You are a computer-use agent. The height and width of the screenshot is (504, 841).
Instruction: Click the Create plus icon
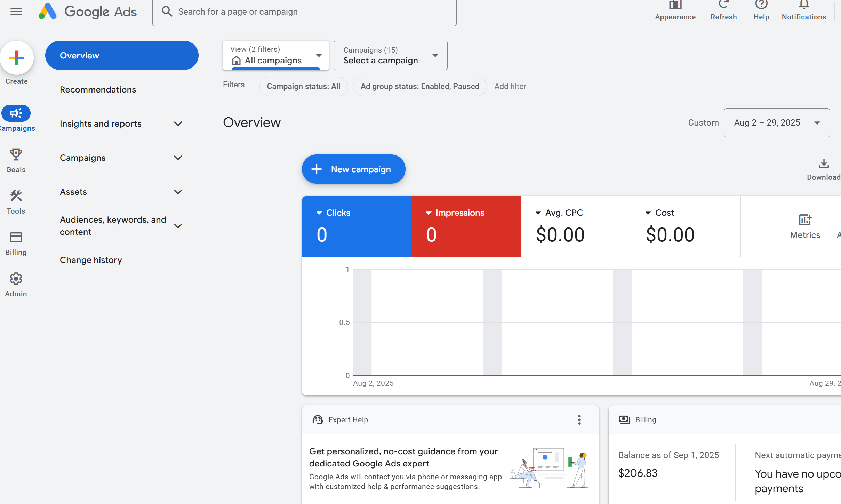(17, 58)
